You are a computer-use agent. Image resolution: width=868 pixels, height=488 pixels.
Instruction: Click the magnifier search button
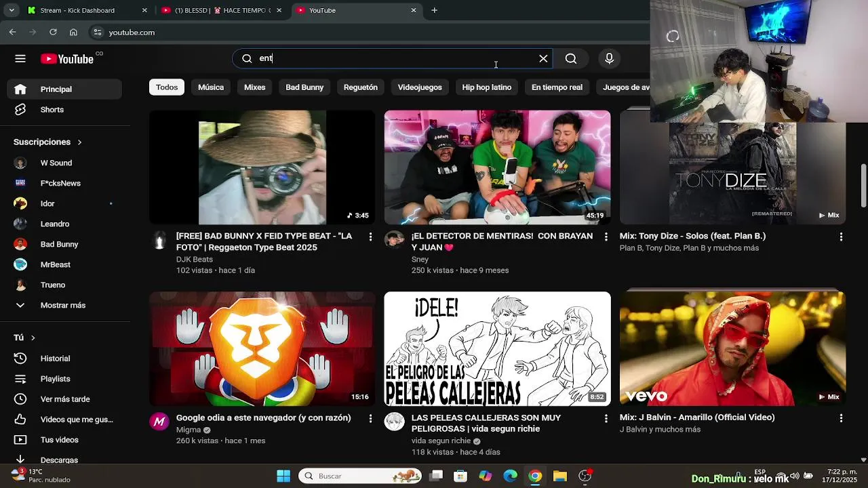tap(571, 58)
